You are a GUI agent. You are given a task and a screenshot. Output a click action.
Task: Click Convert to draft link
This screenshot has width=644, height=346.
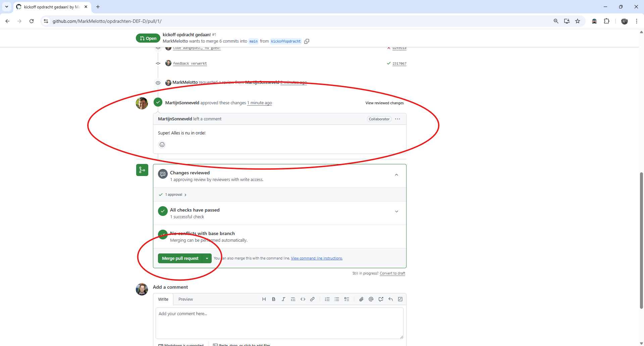click(x=392, y=273)
